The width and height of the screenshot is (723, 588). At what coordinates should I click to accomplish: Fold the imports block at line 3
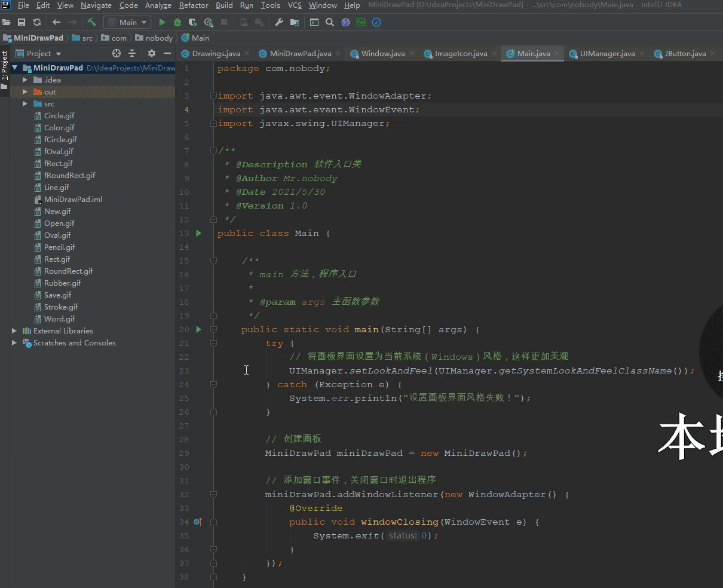213,96
